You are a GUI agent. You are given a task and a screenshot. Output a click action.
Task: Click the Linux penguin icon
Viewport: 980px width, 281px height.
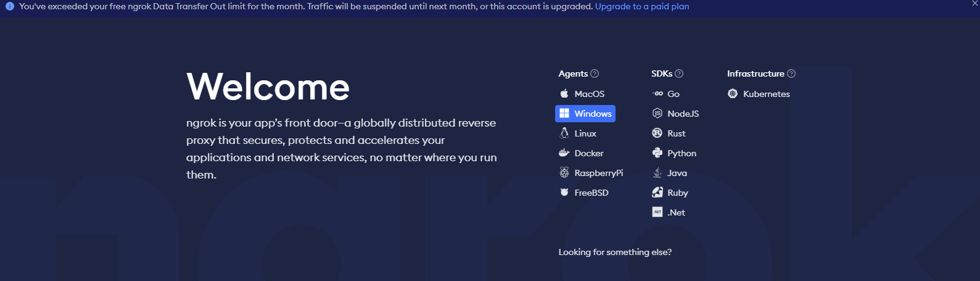coord(564,133)
